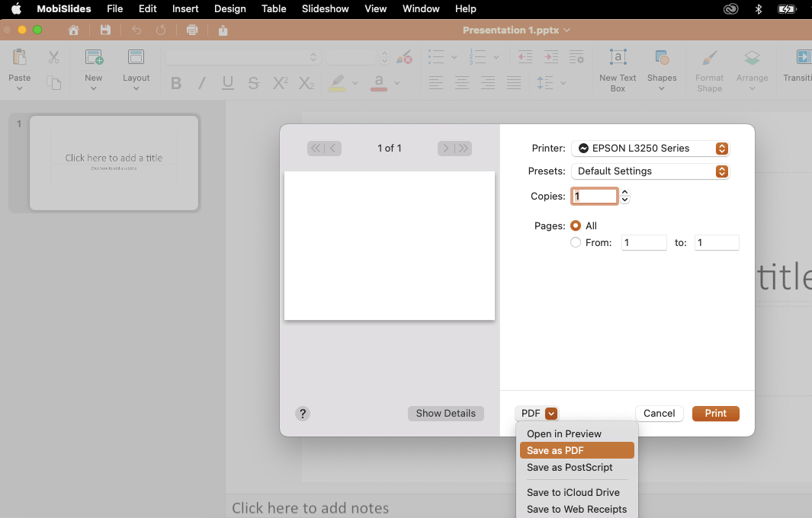Apply Subscript formatting
This screenshot has height=518, width=812.
pyautogui.click(x=307, y=83)
